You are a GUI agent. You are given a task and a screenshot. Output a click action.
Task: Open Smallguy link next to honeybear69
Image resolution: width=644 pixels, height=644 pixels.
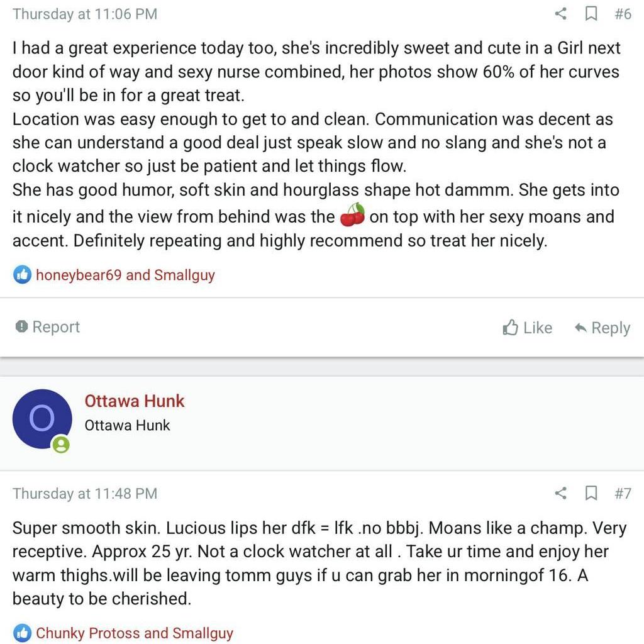(x=184, y=275)
